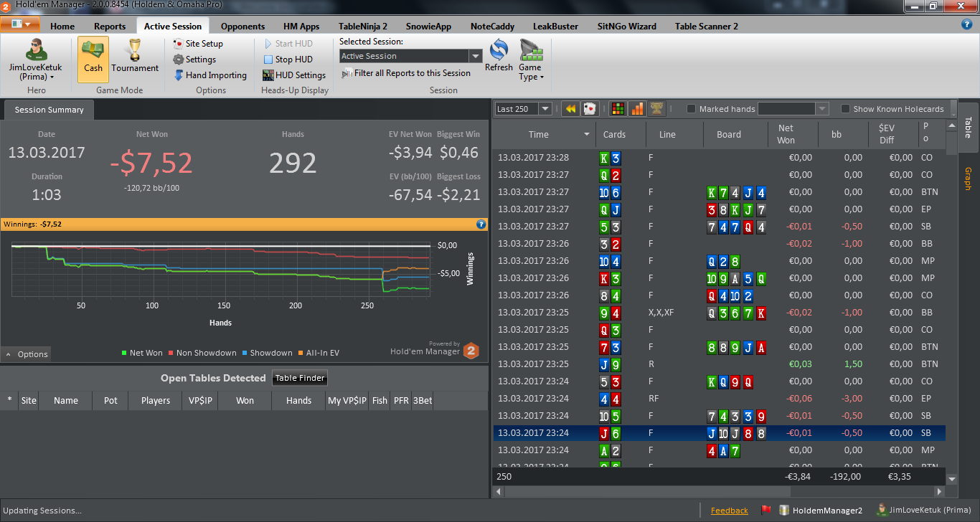Image resolution: width=980 pixels, height=522 pixels.
Task: Open the SnowieApp tab
Action: point(428,27)
